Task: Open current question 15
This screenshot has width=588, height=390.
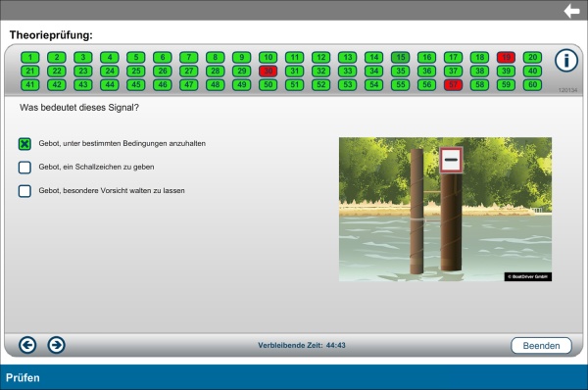Action: pos(400,58)
